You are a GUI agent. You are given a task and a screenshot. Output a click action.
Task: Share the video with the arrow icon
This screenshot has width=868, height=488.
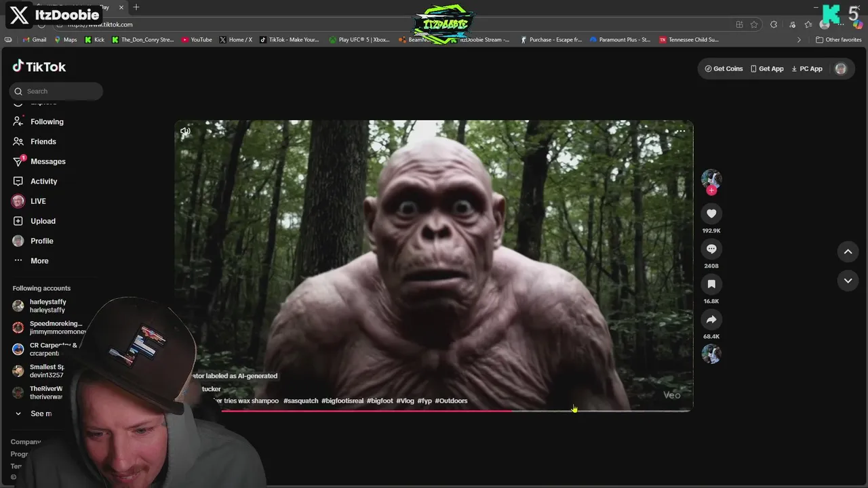pos(711,319)
